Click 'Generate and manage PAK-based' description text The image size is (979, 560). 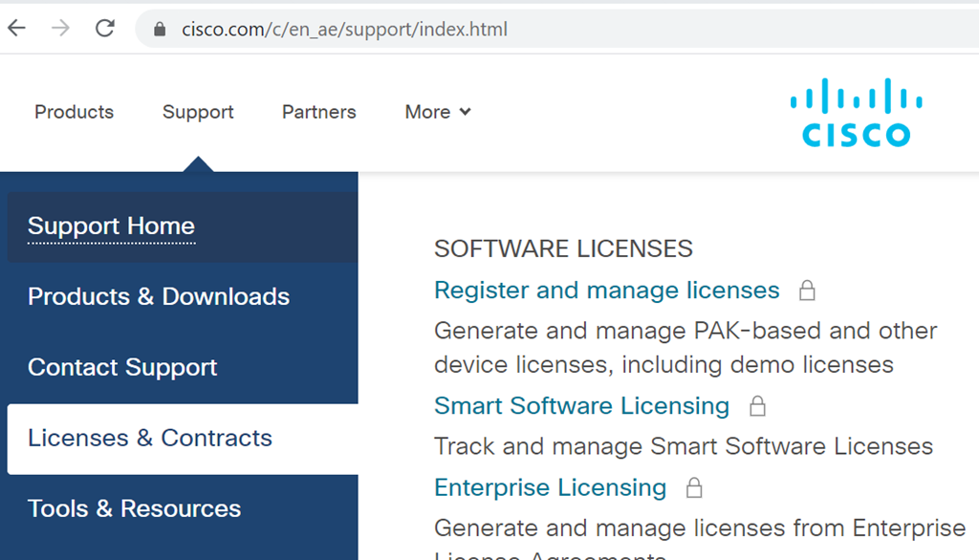click(x=685, y=348)
